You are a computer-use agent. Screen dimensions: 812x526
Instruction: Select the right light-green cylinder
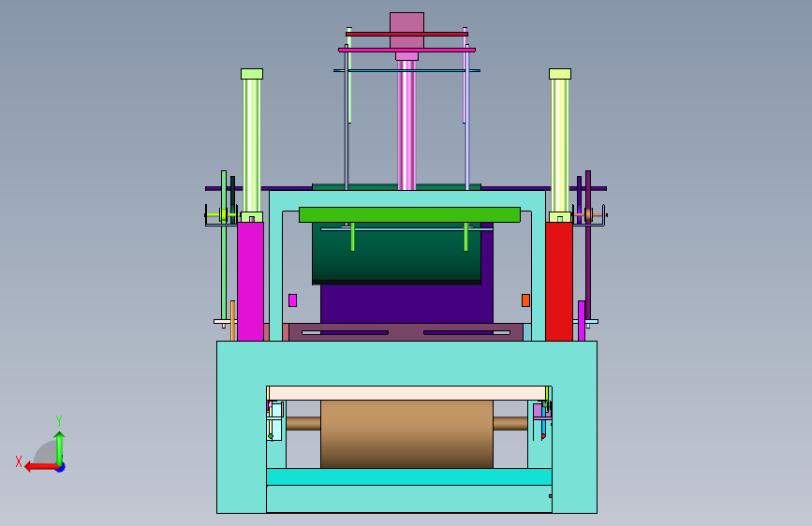click(560, 145)
